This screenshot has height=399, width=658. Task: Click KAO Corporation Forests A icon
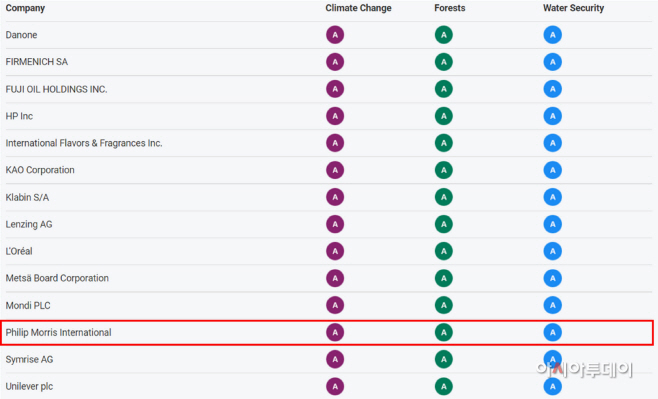point(444,170)
